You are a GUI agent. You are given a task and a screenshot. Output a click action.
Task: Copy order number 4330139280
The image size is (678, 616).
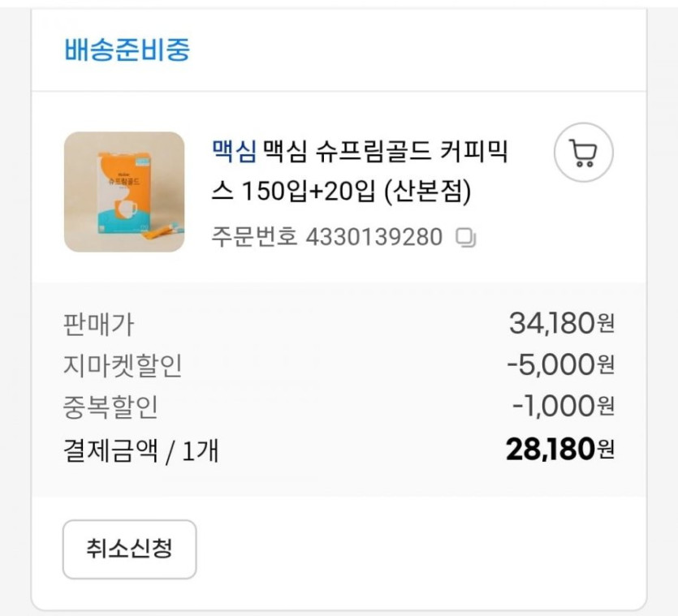tap(466, 238)
